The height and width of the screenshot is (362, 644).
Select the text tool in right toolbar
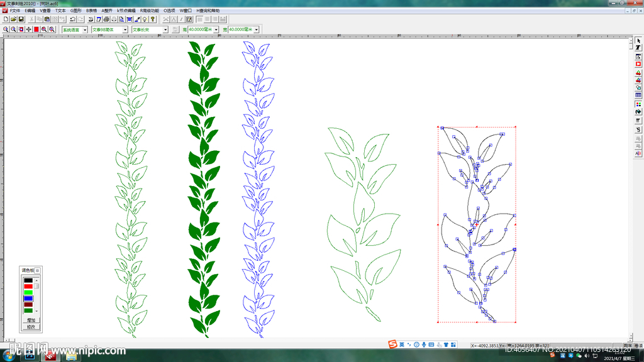tap(638, 48)
